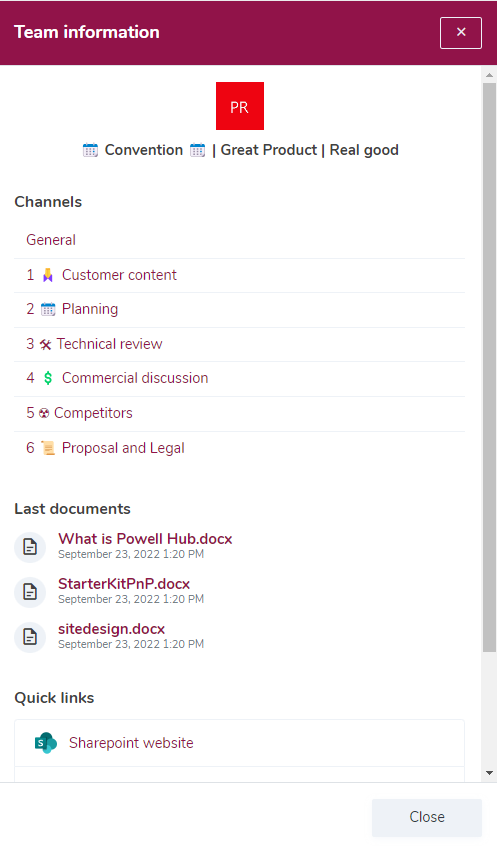Go to the Planning channel

tap(239, 309)
